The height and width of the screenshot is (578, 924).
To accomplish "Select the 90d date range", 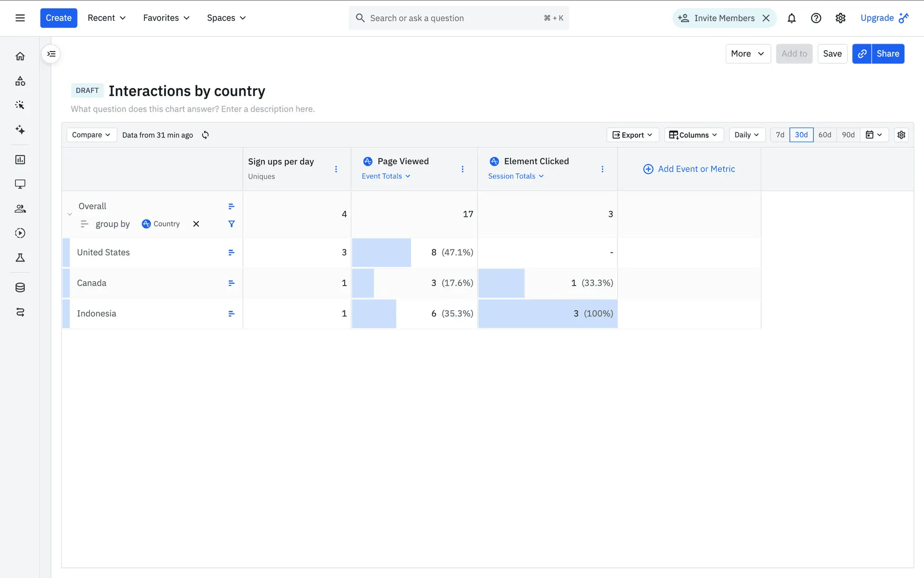I will tap(848, 135).
